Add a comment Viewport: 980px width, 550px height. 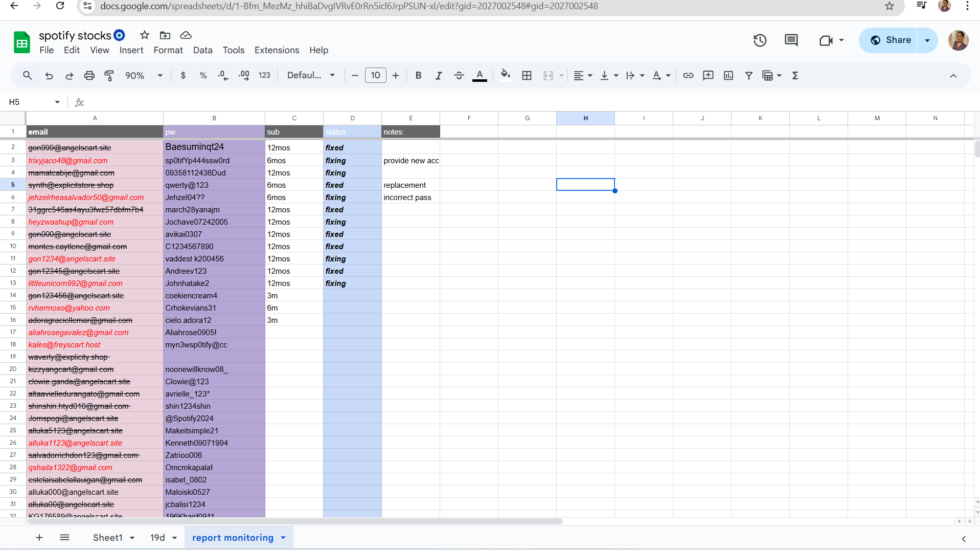pyautogui.click(x=708, y=76)
